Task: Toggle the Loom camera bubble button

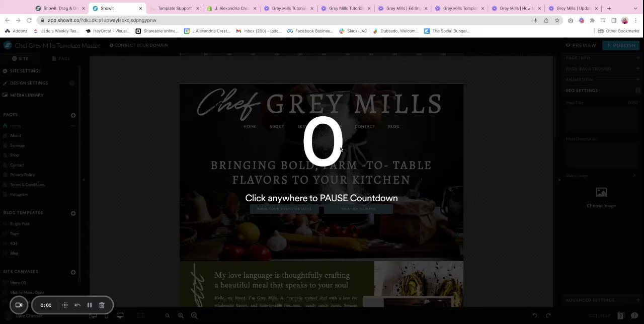Action: [x=19, y=305]
